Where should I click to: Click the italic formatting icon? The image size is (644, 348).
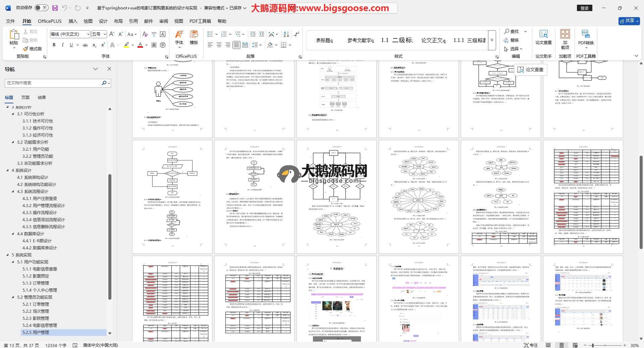click(x=62, y=45)
